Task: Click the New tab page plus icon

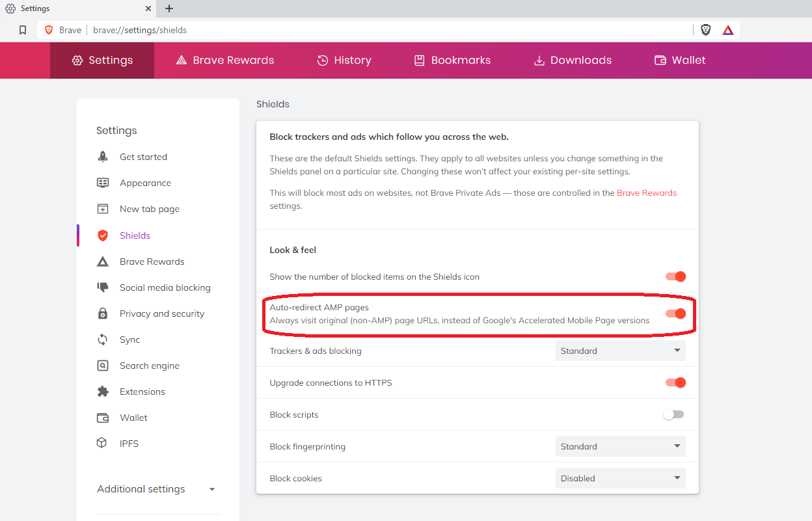Action: [102, 209]
